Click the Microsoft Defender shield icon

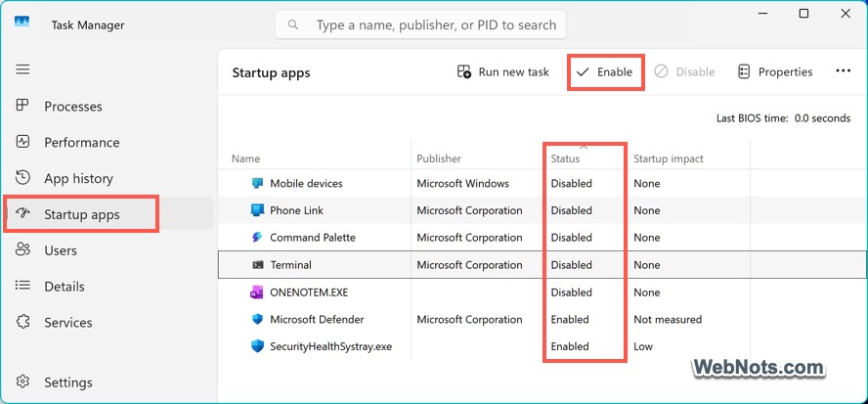(257, 319)
